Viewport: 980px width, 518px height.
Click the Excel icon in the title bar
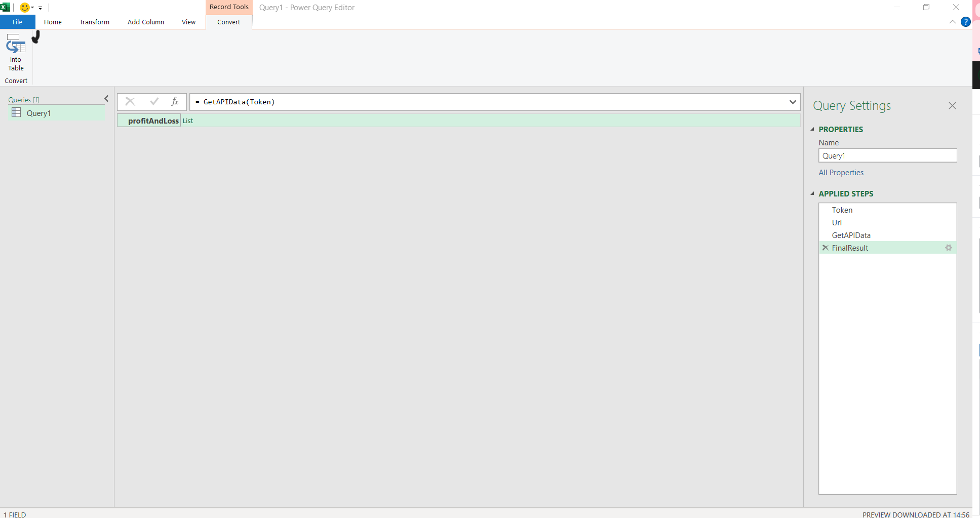click(x=5, y=7)
